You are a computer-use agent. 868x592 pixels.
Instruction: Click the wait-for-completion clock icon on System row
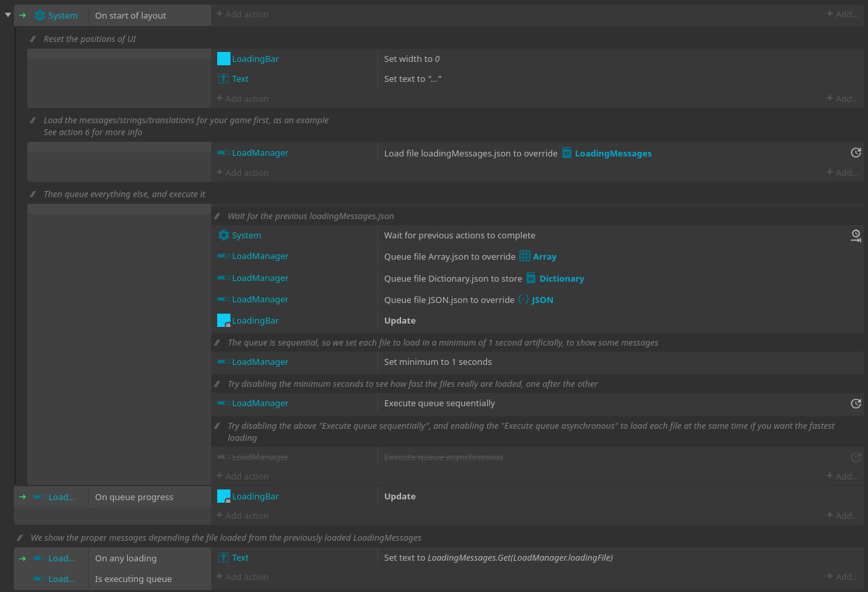tap(856, 236)
